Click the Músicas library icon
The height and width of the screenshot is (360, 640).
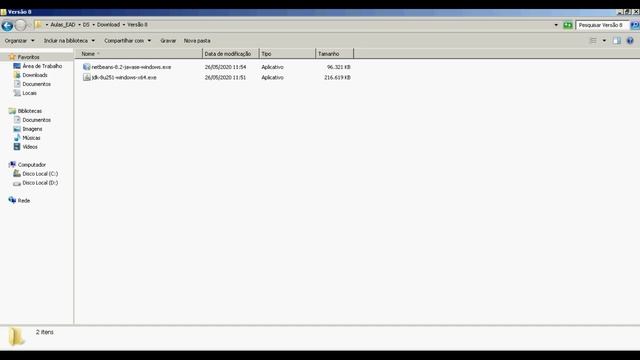(x=17, y=138)
